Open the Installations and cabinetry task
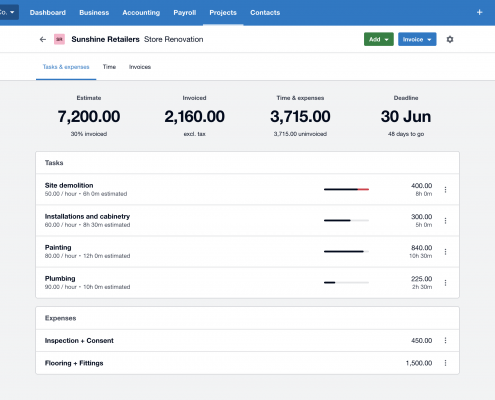495x400 pixels. (247, 220)
